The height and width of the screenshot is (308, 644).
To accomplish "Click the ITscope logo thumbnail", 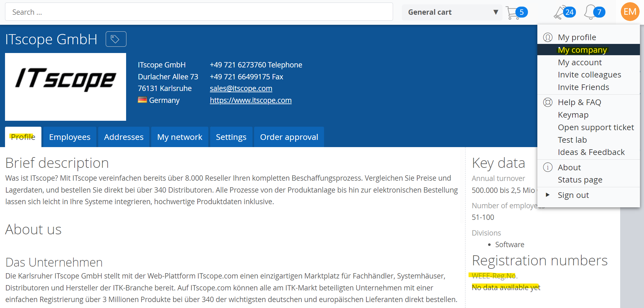I will pos(65,87).
